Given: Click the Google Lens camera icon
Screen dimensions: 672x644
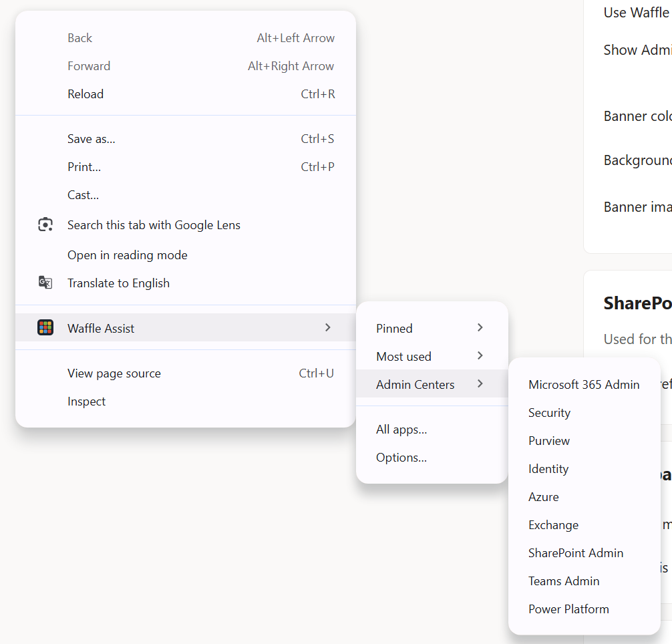Looking at the screenshot, I should coord(45,224).
